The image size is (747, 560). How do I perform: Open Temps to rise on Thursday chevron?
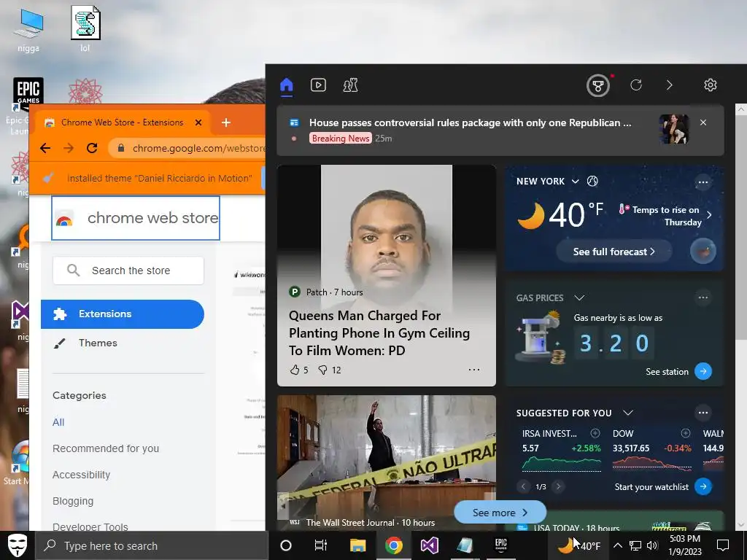coord(709,215)
